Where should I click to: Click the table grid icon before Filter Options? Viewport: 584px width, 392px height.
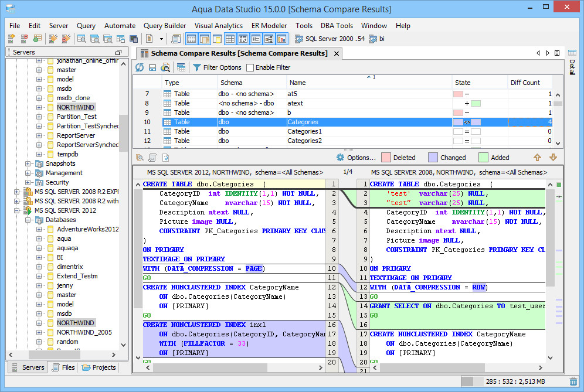[181, 67]
